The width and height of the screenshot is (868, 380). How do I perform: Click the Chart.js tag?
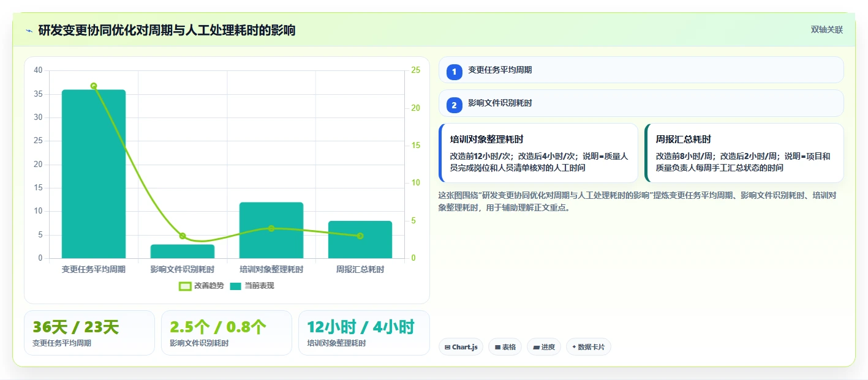pyautogui.click(x=461, y=347)
